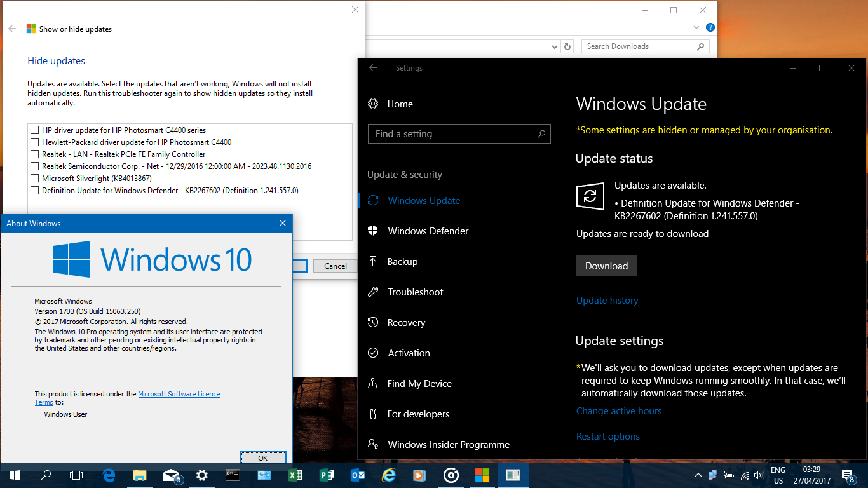
Task: Open the clock showing 03:29
Action: coord(811,475)
